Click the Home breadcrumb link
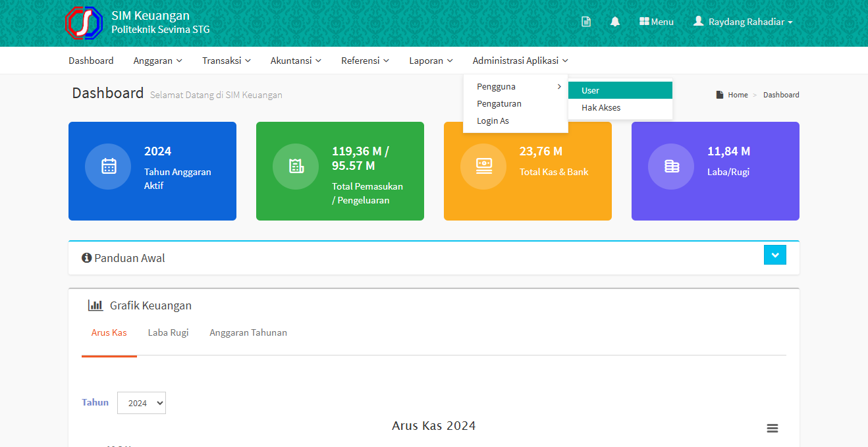The width and height of the screenshot is (868, 447). (738, 95)
